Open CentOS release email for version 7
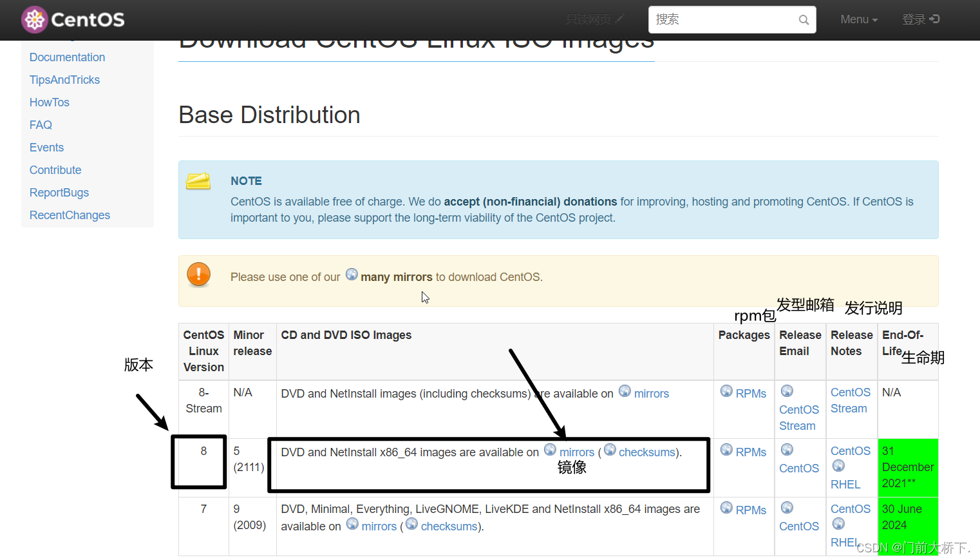 point(799,526)
